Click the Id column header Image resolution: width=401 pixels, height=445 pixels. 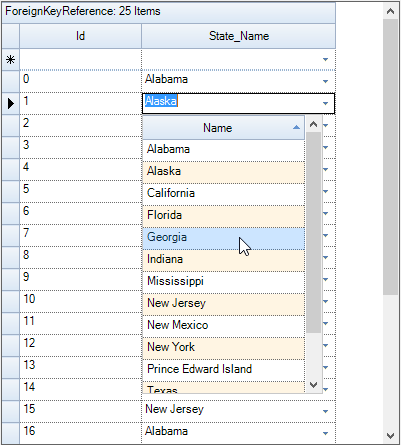[80, 36]
